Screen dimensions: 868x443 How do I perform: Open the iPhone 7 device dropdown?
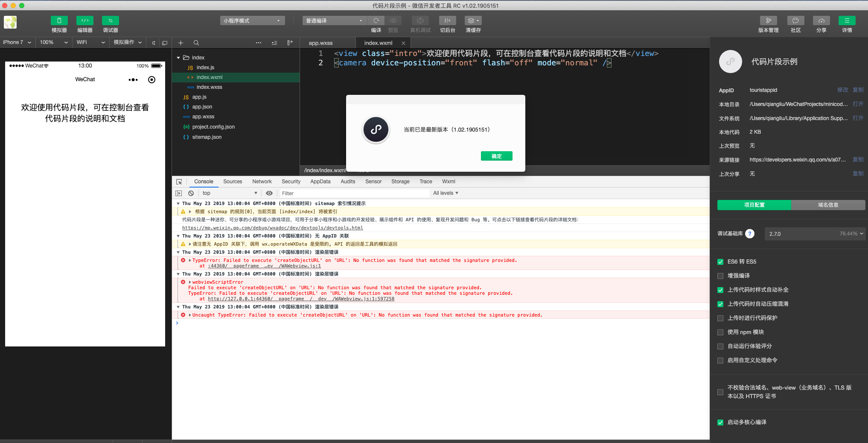(x=17, y=42)
